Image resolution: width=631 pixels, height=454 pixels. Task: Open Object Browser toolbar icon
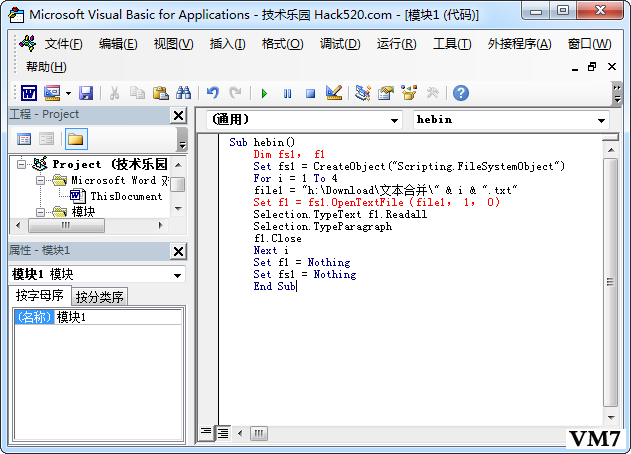point(409,93)
